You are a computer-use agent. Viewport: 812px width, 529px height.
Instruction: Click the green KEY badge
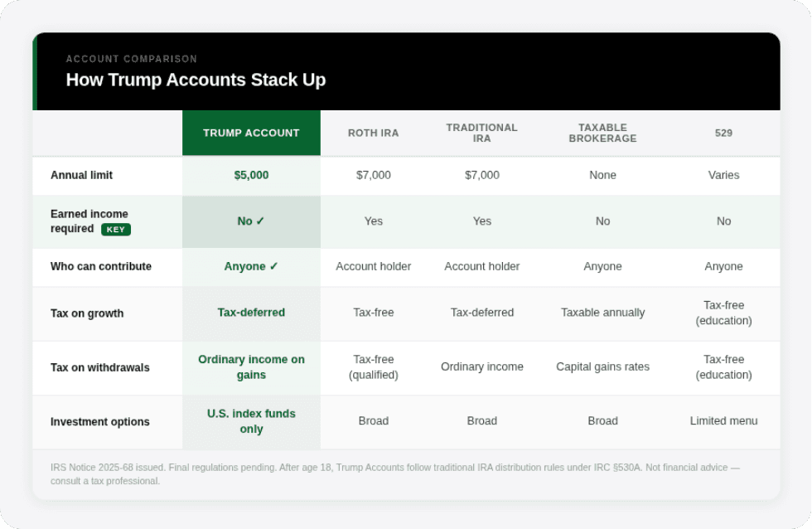pyautogui.click(x=116, y=229)
